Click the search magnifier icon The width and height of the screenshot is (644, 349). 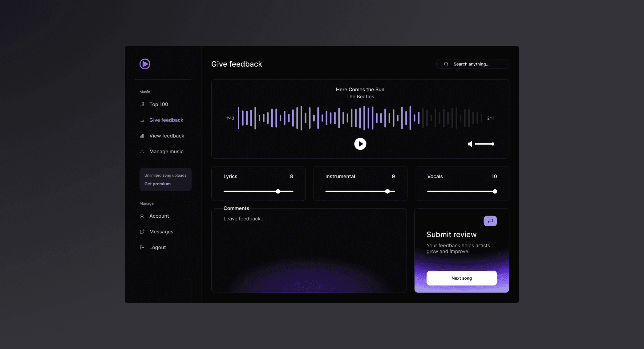446,64
